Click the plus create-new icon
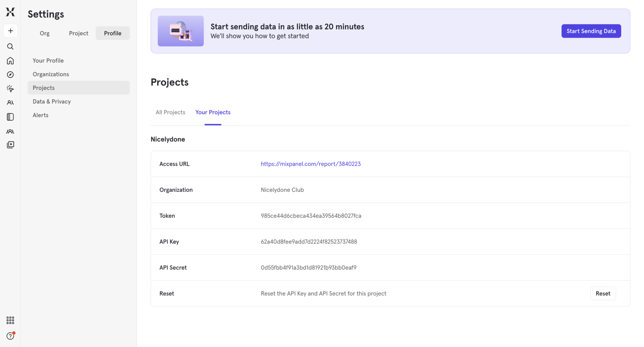 10,31
